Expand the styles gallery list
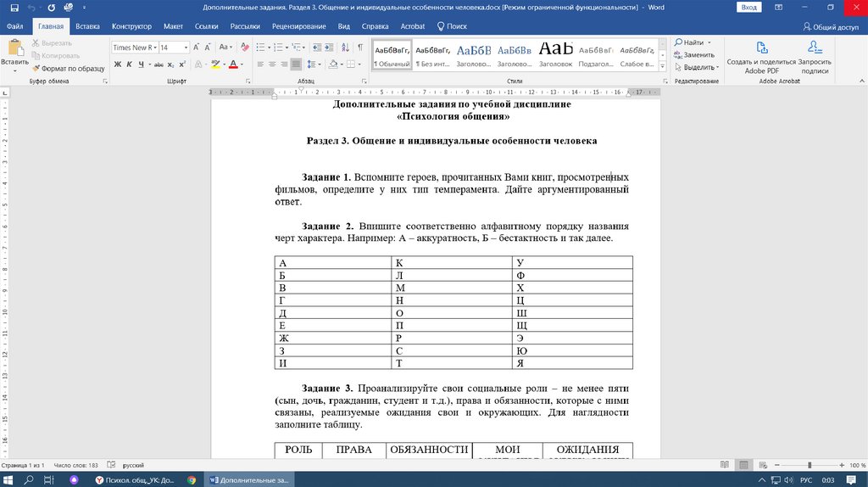The width and height of the screenshot is (868, 487). [660, 64]
